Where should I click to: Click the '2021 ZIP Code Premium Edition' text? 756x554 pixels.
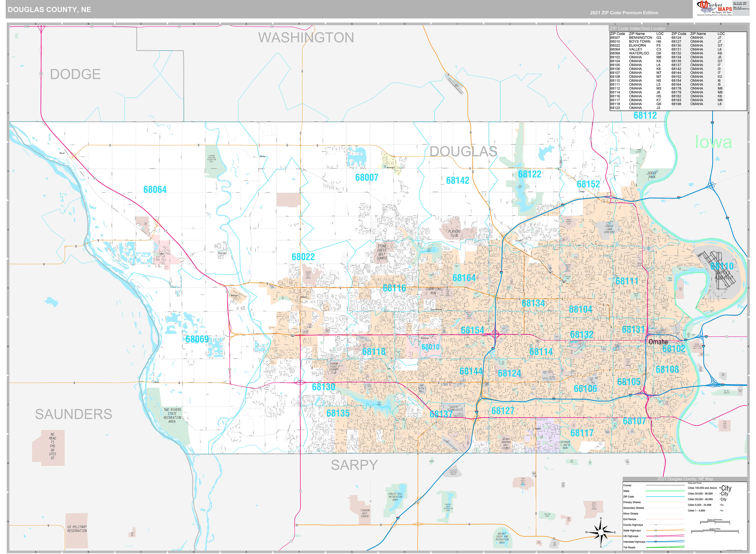624,13
